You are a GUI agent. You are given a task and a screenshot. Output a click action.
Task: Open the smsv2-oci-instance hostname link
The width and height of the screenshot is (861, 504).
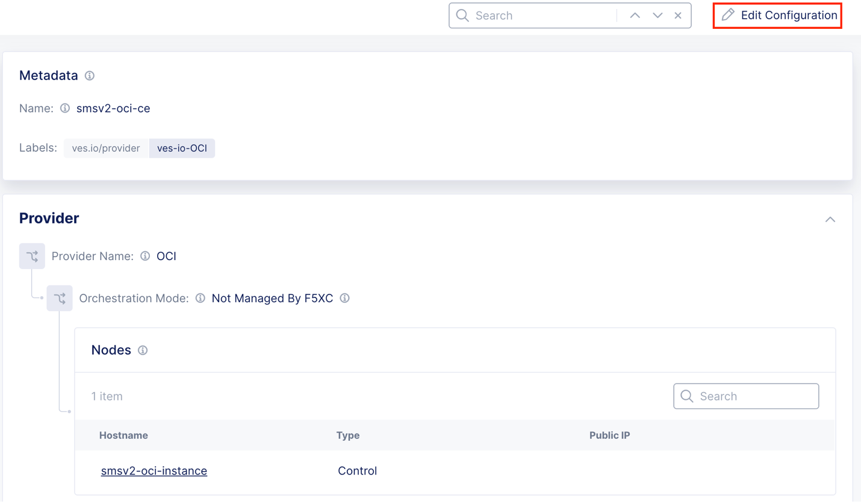(x=154, y=471)
